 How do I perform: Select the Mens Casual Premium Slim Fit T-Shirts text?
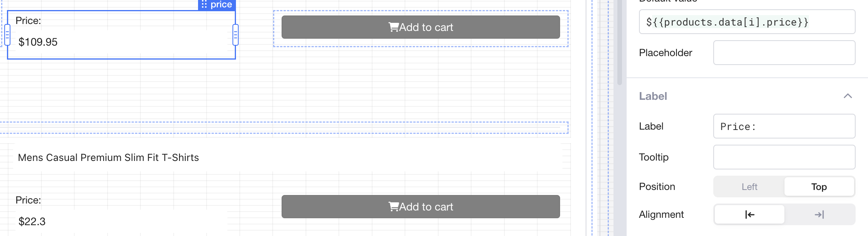click(x=108, y=157)
